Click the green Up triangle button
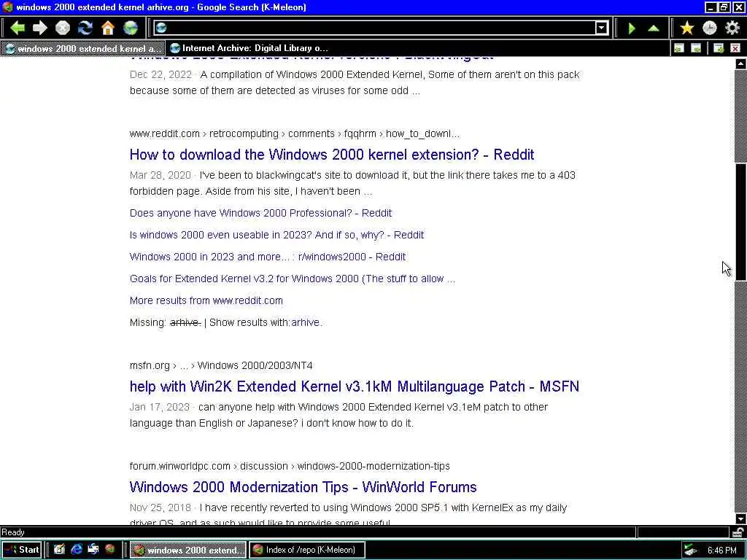This screenshot has height=560, width=747. (654, 28)
